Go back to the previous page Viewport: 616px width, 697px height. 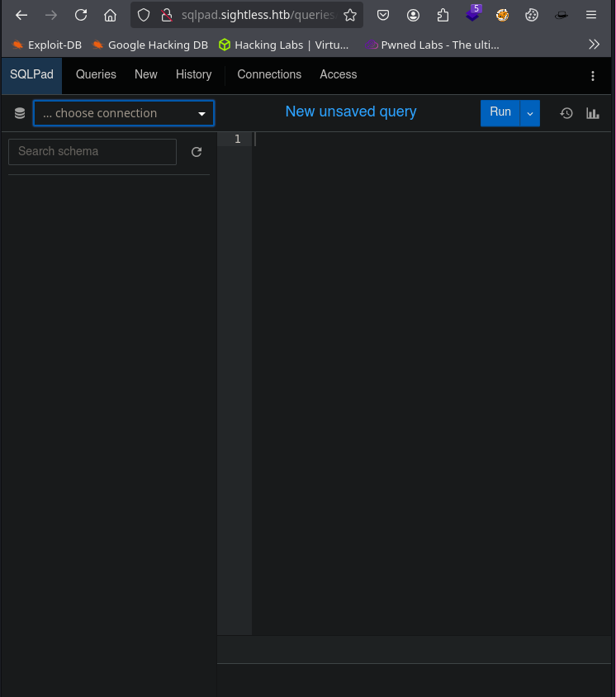coord(21,16)
